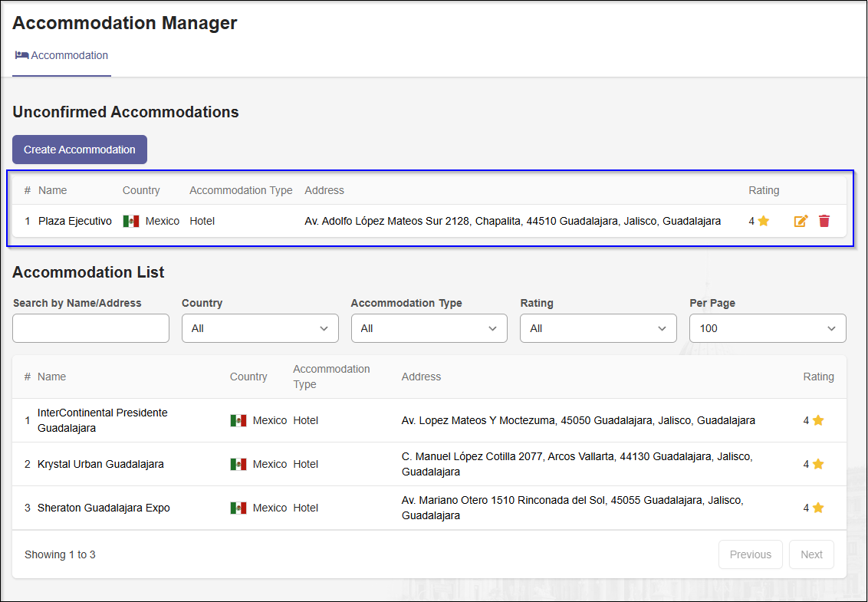
Task: Click the Name column header in Accommodation List
Action: (52, 377)
